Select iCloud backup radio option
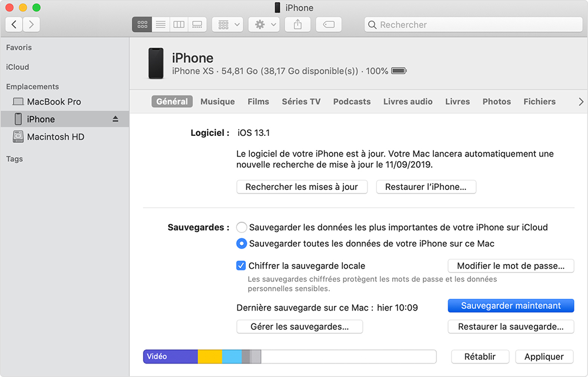588x377 pixels. pyautogui.click(x=242, y=227)
